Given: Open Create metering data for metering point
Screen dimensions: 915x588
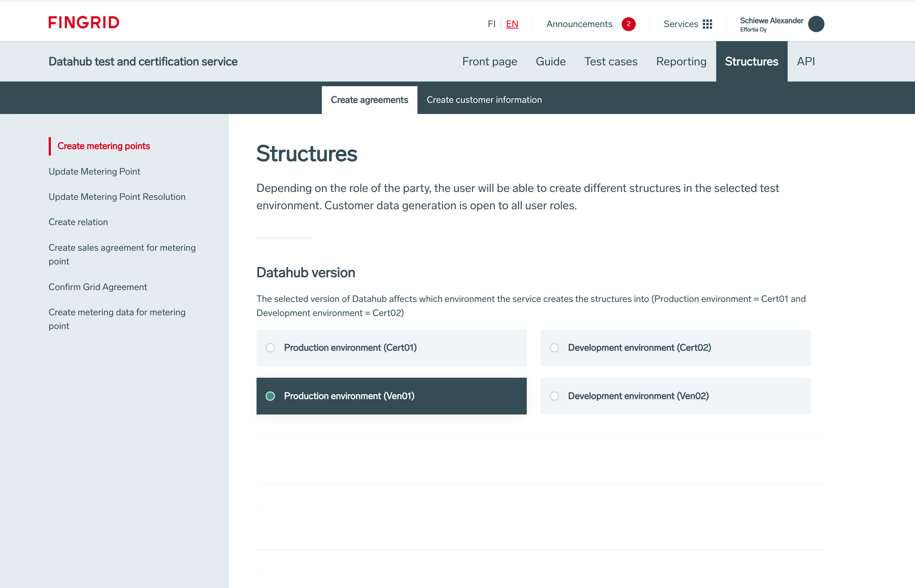Looking at the screenshot, I should coord(117,319).
